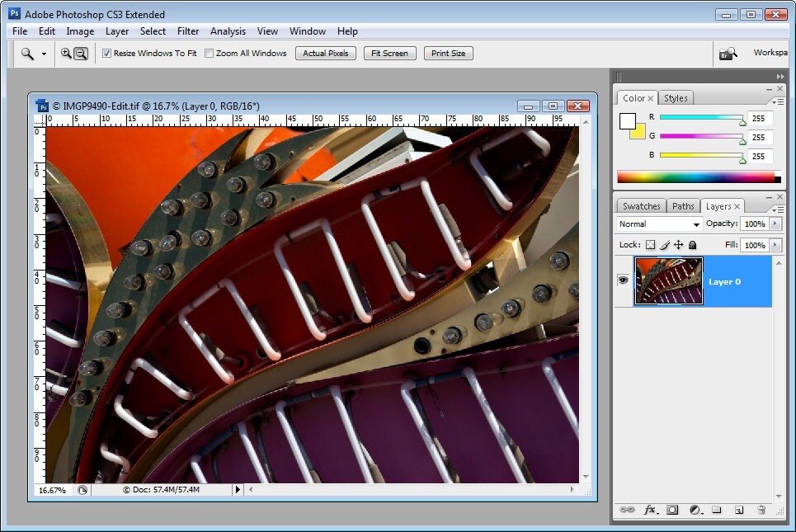Choose the Zoom In mode icon
Viewport: 796px width, 532px height.
coord(66,53)
